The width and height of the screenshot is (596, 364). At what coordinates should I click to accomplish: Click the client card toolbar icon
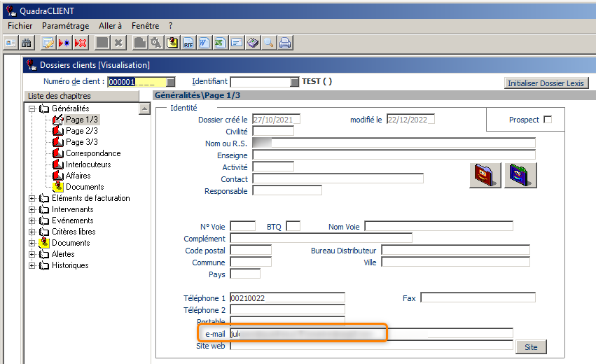click(11, 43)
